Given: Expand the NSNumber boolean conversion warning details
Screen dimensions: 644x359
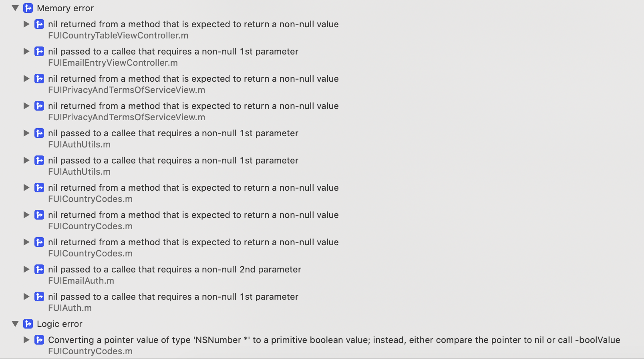Looking at the screenshot, I should (26, 339).
